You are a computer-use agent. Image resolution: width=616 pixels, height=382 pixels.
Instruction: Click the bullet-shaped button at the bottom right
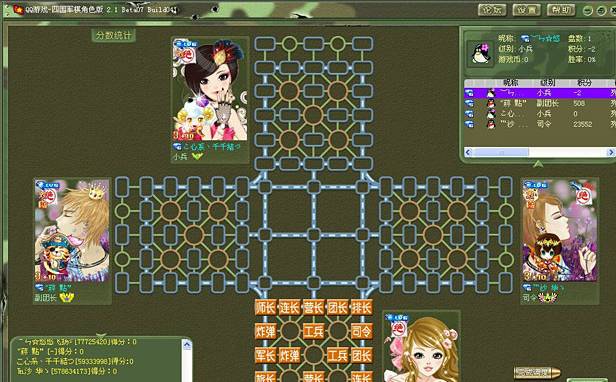click(x=537, y=372)
